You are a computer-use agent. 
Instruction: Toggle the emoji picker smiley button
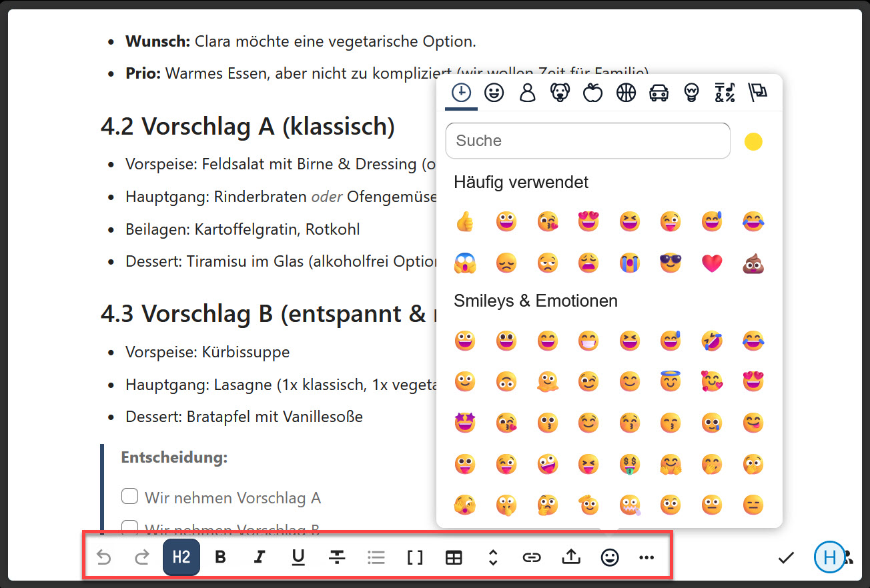(x=610, y=557)
